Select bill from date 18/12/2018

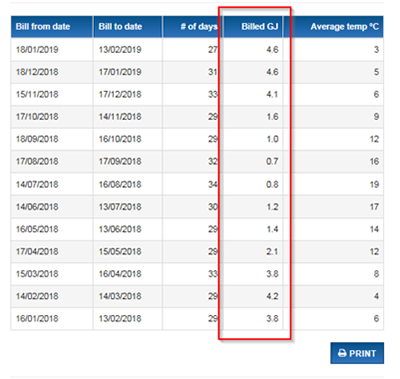click(x=37, y=72)
